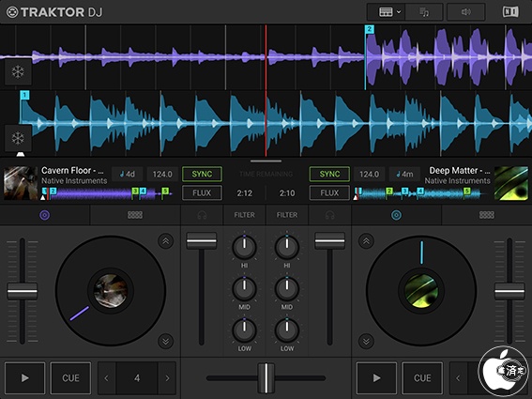Toggle left deck headphone cue

click(202, 215)
